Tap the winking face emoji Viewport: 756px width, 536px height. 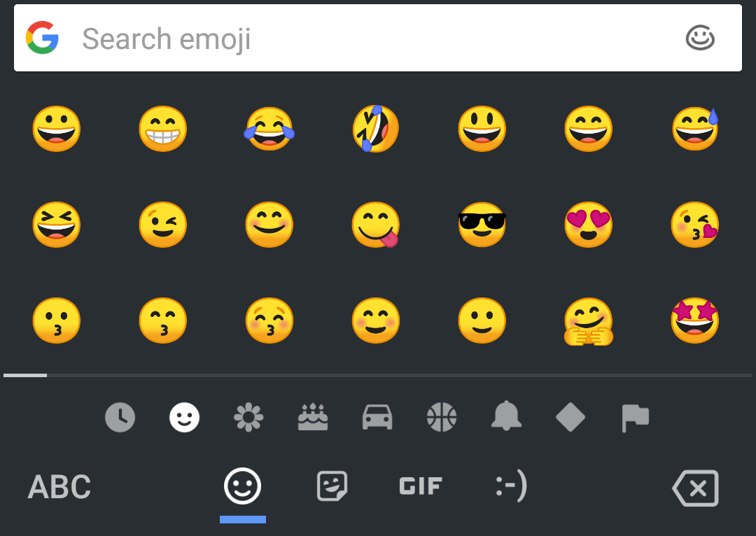(162, 225)
